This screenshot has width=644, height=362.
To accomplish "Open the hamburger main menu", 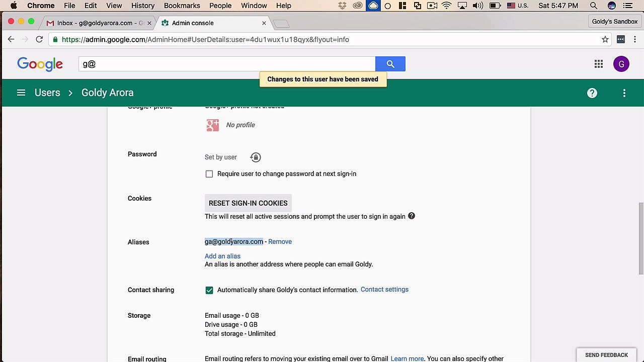I will pyautogui.click(x=21, y=93).
